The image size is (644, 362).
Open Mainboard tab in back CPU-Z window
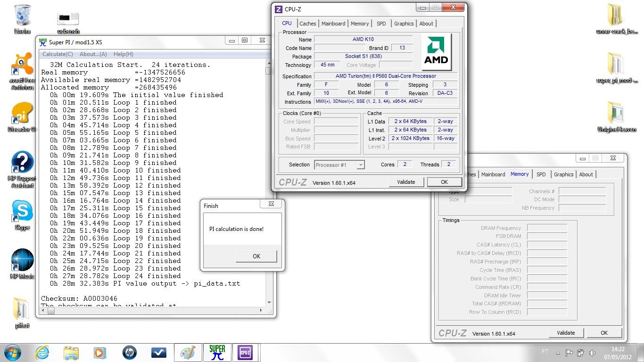coord(493,174)
